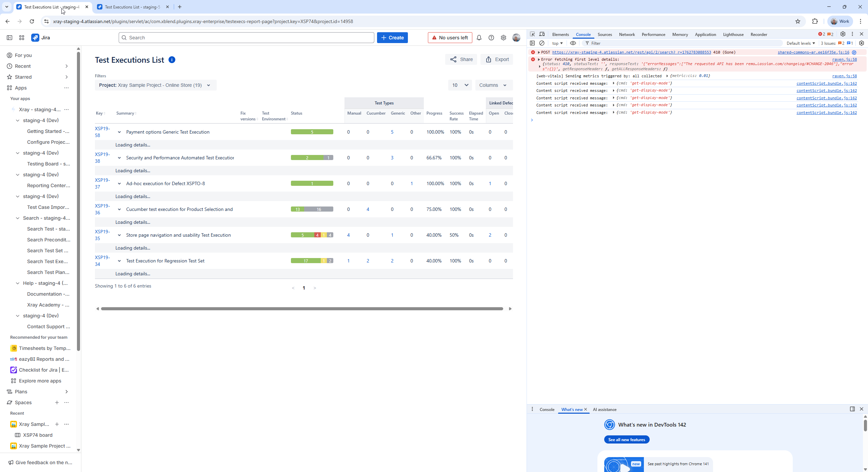Switch to the Network tab in DevTools
Screen dimensions: 868x472
(x=627, y=34)
